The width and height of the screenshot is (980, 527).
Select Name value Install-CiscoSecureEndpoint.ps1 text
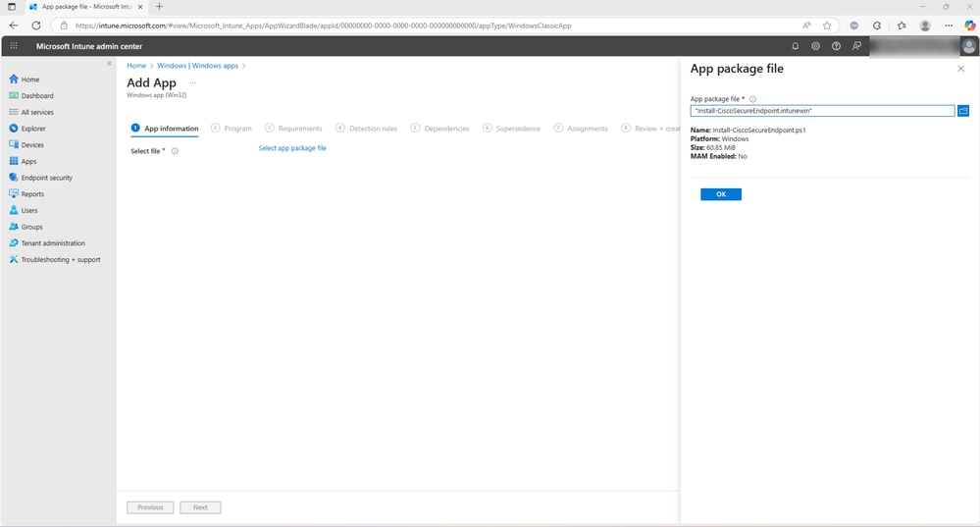pyautogui.click(x=758, y=130)
